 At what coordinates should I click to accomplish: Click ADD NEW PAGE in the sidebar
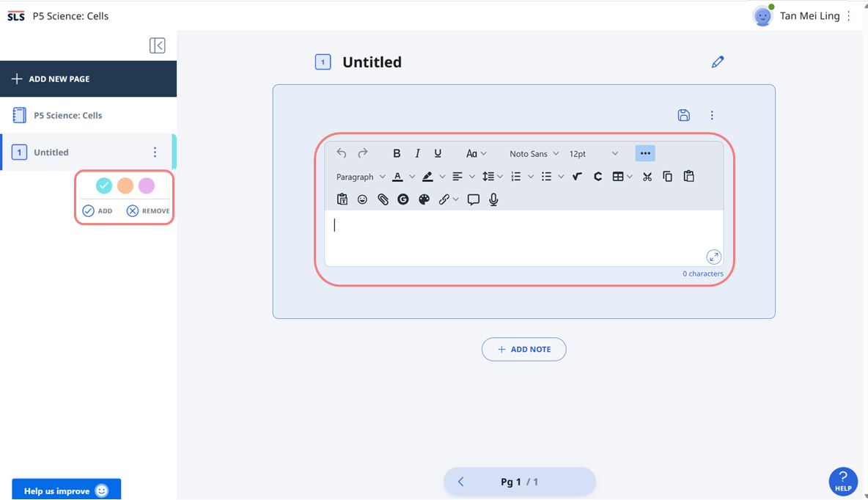pyautogui.click(x=88, y=78)
